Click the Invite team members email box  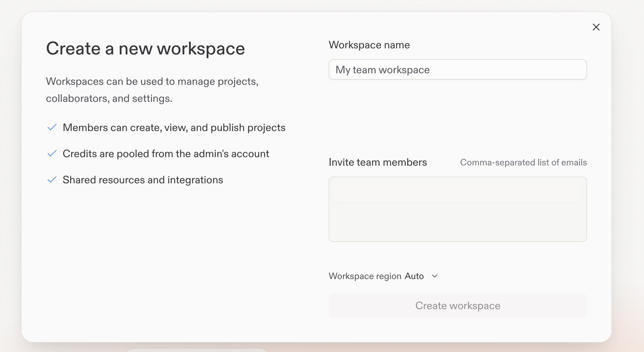(x=457, y=209)
